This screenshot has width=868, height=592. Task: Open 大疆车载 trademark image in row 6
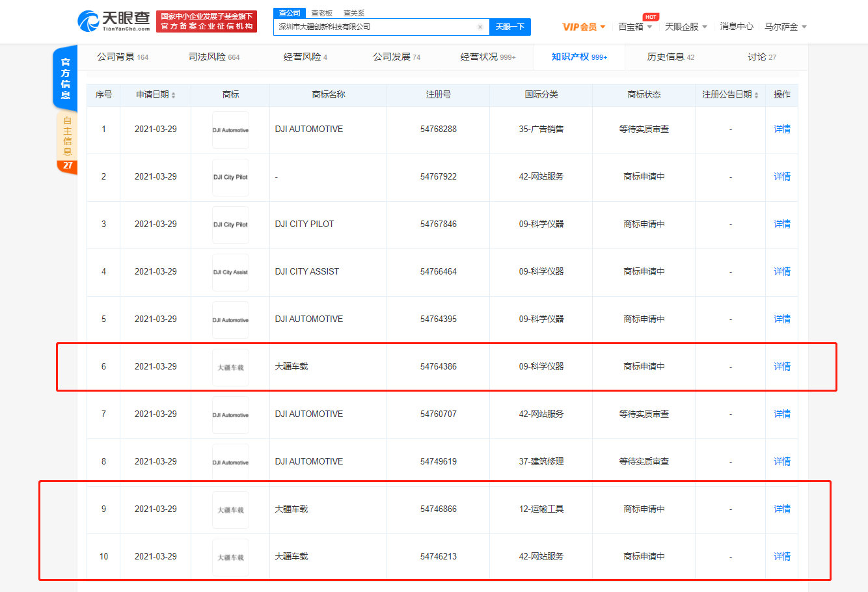pos(230,367)
